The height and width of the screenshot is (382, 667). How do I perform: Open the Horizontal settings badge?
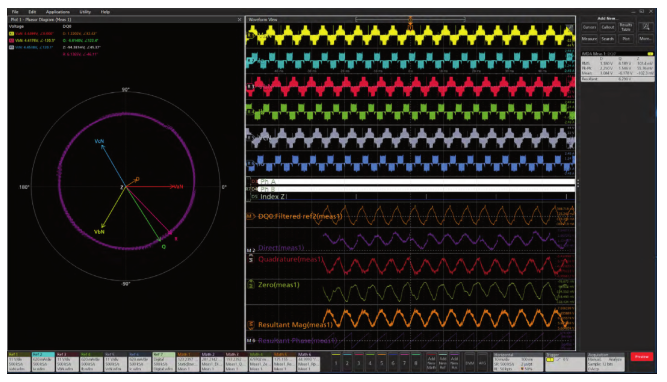coord(518,362)
